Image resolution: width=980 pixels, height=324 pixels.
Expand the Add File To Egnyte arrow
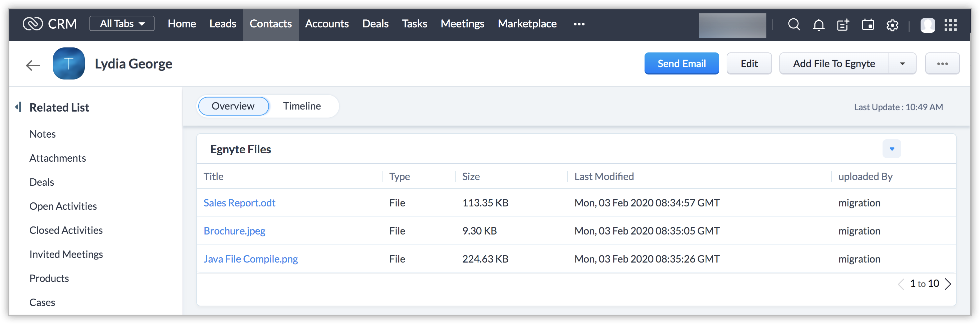902,63
